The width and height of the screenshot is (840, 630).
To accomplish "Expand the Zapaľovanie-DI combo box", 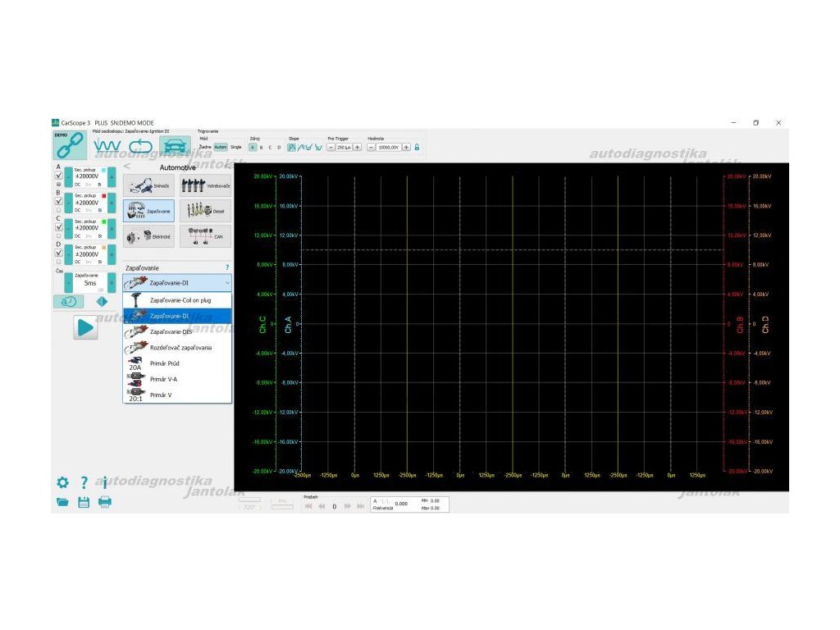I will point(177,283).
